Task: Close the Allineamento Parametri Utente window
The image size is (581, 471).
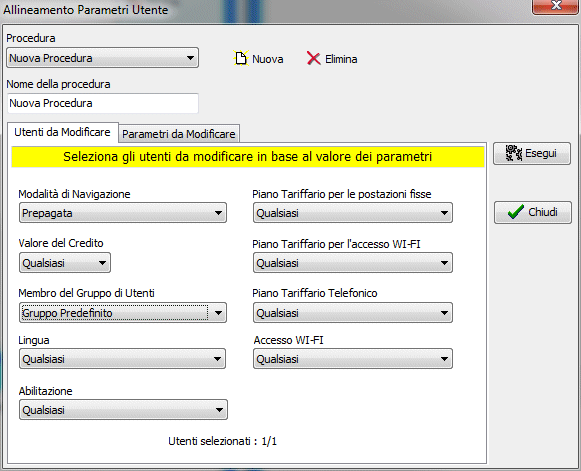Action: (x=555, y=6)
